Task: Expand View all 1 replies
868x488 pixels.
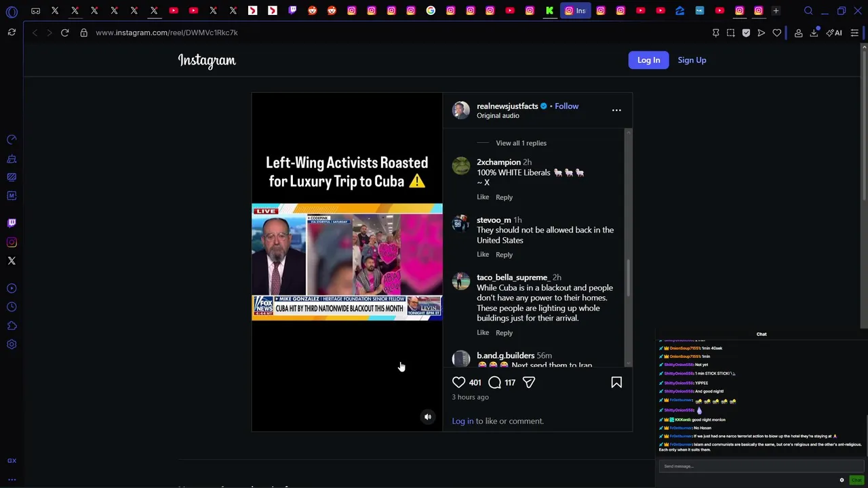Action: point(521,143)
